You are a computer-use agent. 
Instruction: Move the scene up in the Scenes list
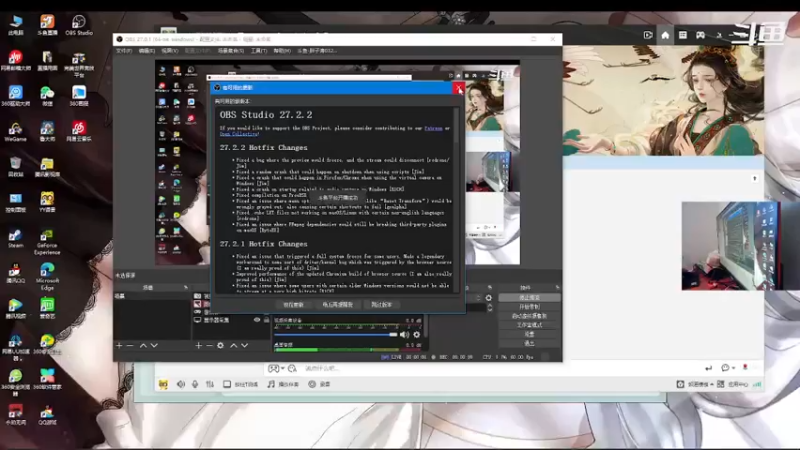143,345
